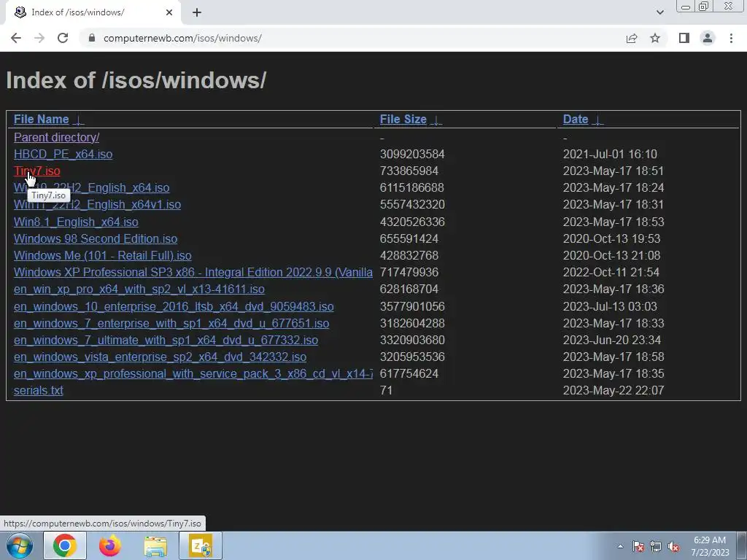The image size is (747, 560).
Task: Launch Firefox from the taskbar
Action: [110, 545]
